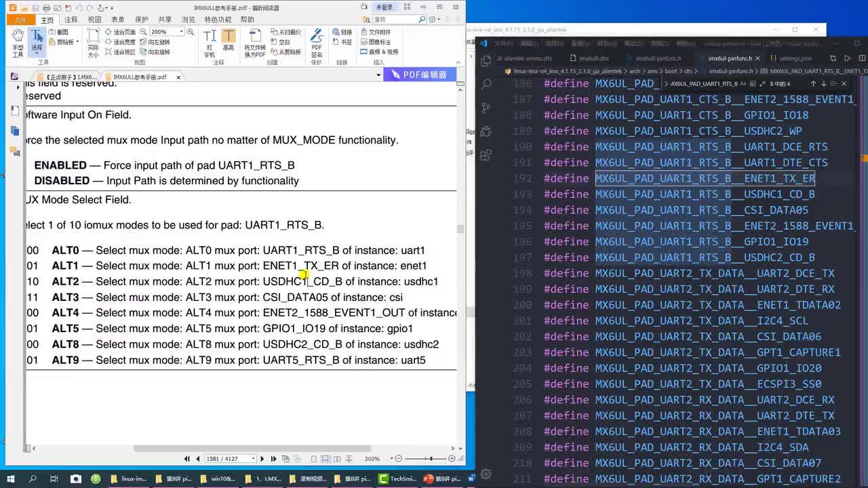Go to the first page in Foxit

tap(188, 459)
